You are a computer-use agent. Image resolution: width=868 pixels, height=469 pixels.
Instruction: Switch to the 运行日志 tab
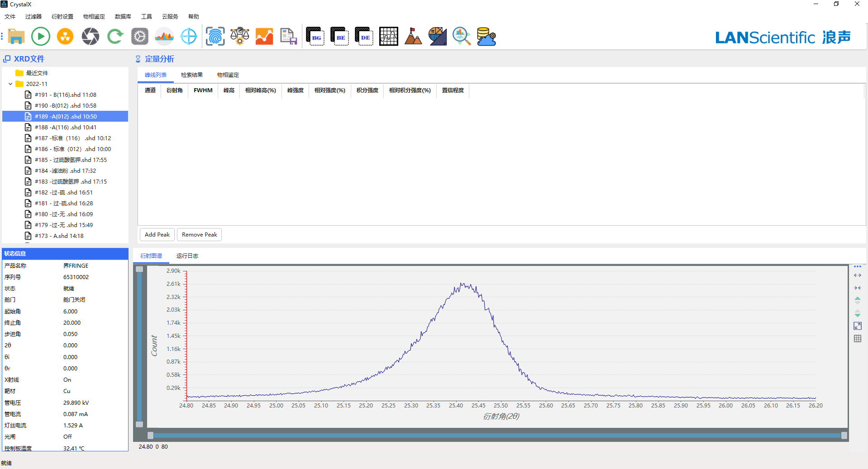tap(187, 256)
